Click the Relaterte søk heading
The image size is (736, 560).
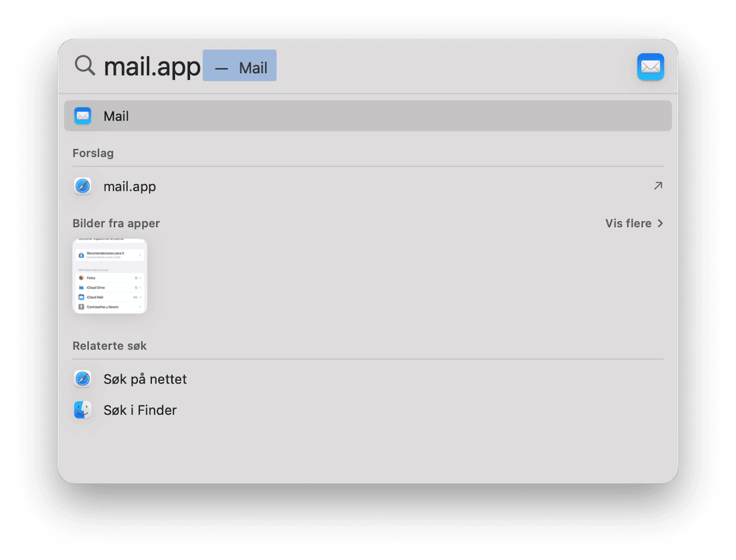point(110,346)
